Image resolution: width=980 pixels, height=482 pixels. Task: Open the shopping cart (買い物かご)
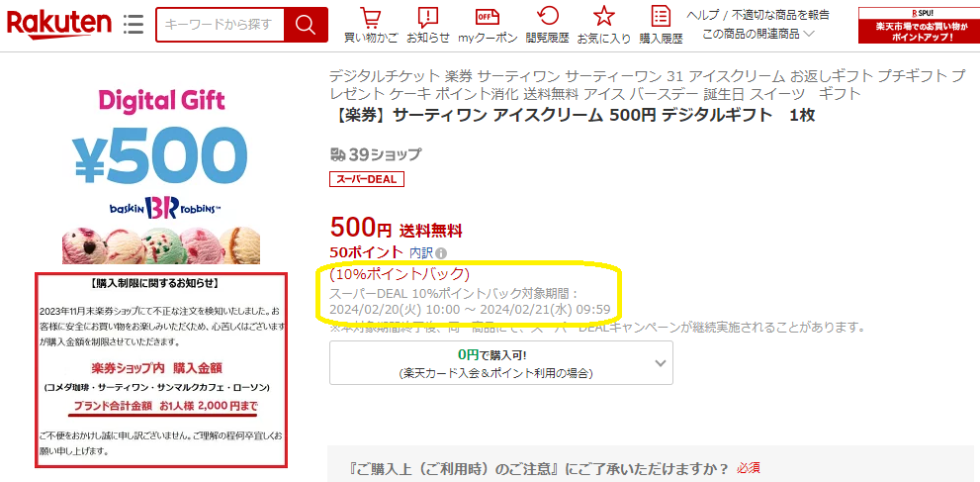point(371,26)
